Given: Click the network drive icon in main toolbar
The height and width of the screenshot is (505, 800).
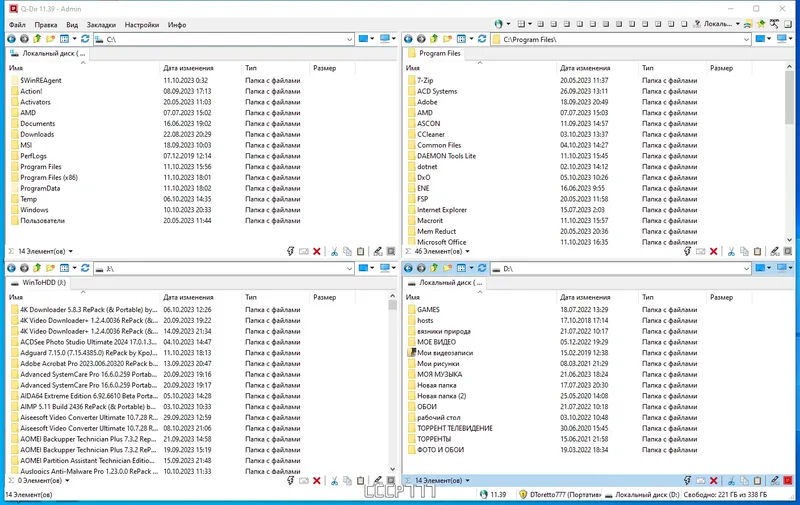Looking at the screenshot, I should [747, 24].
